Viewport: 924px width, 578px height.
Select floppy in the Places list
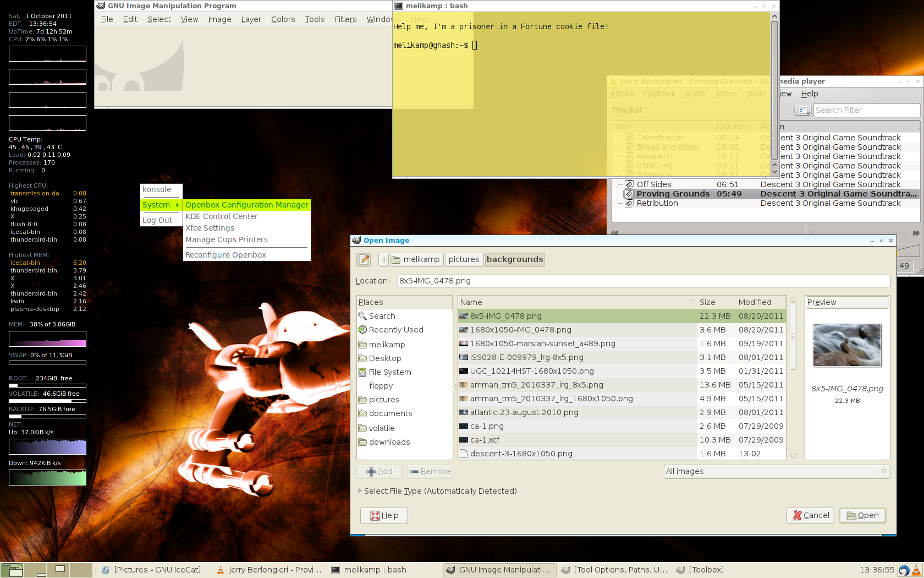(381, 386)
